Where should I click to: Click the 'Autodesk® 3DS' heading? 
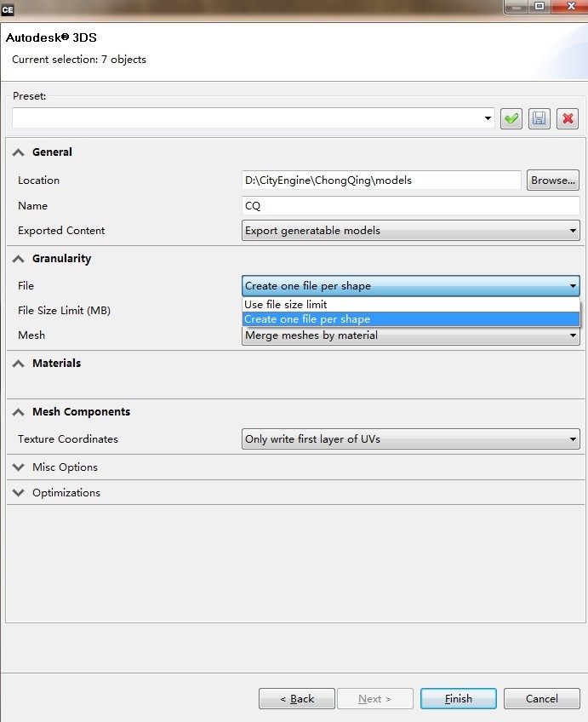pos(51,37)
